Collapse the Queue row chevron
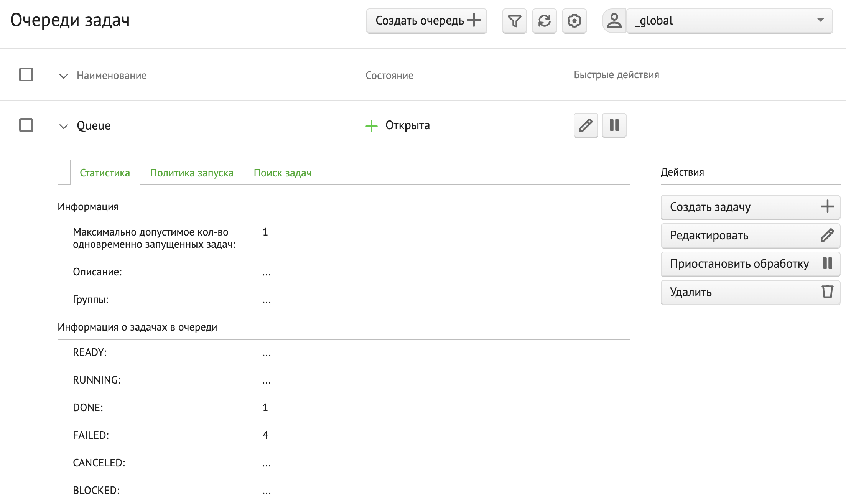This screenshot has height=504, width=846. (x=64, y=126)
